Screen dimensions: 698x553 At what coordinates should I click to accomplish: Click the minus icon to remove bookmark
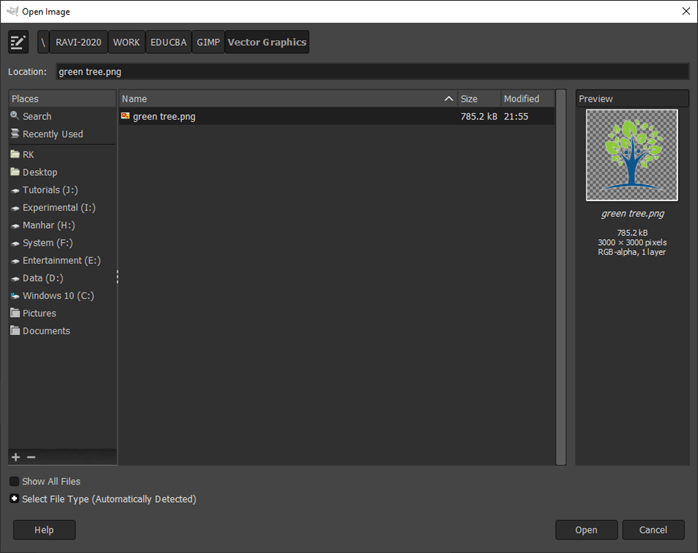(x=31, y=457)
